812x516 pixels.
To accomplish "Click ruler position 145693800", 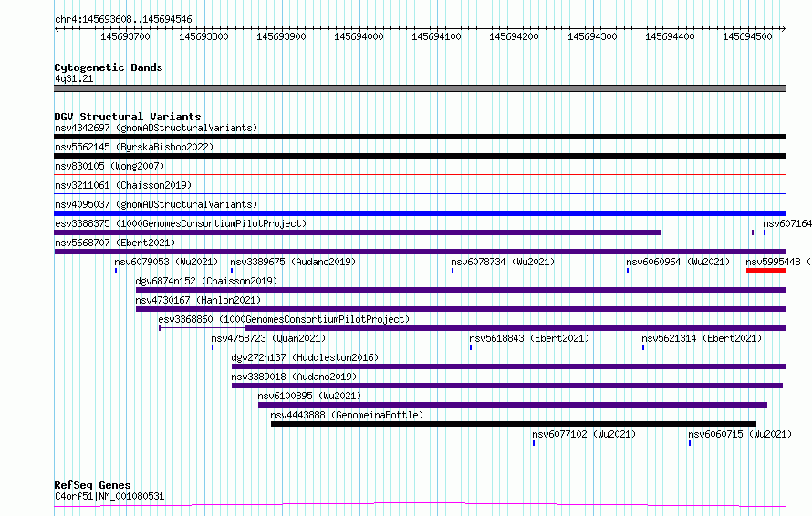I will coord(203,36).
